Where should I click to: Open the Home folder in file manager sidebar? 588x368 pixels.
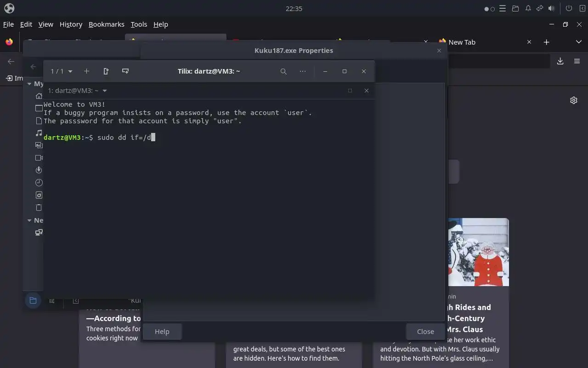tap(39, 96)
